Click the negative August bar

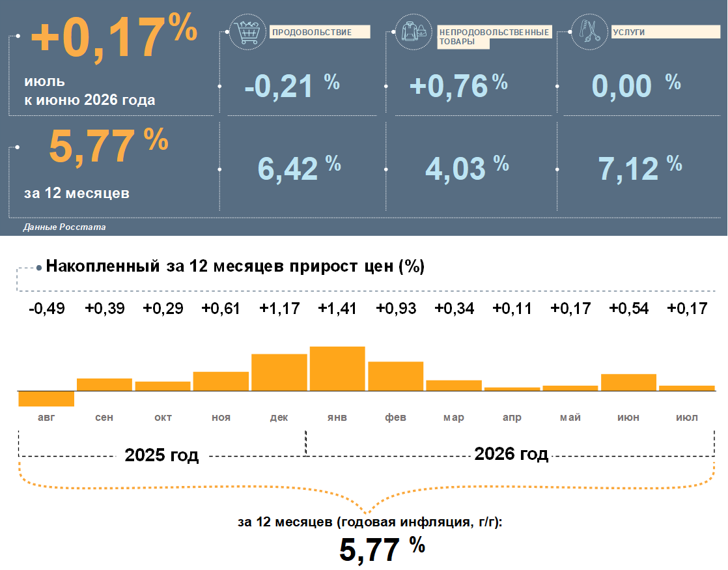click(46, 399)
